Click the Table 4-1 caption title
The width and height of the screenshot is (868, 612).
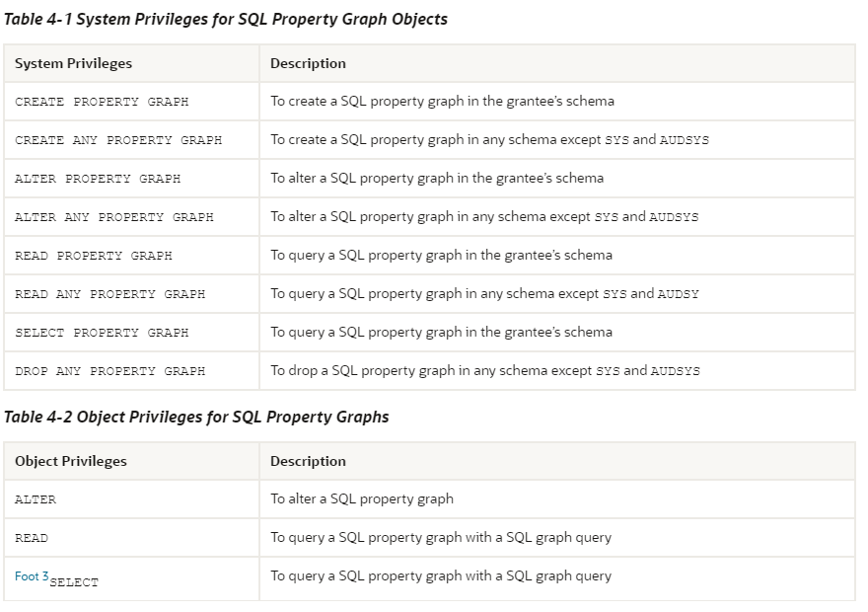(225, 20)
